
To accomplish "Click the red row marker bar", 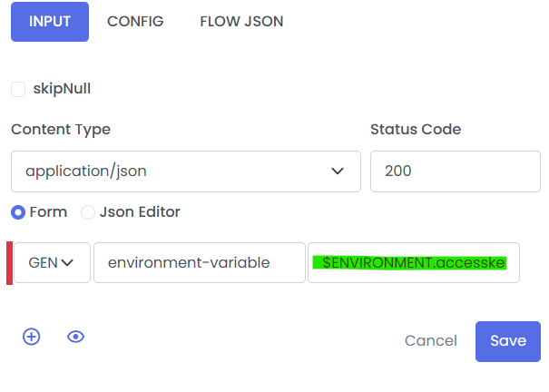I will [x=9, y=263].
